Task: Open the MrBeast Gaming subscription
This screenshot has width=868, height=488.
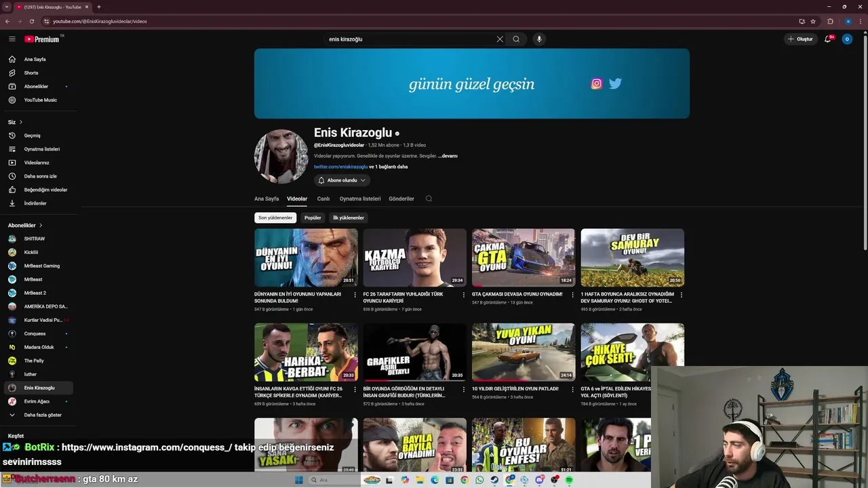Action: [38, 266]
